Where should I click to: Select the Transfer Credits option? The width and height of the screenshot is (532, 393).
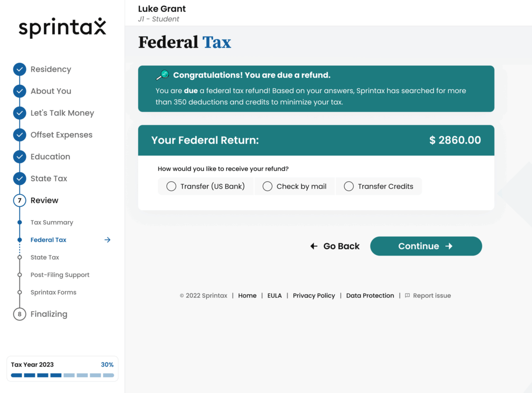[349, 186]
